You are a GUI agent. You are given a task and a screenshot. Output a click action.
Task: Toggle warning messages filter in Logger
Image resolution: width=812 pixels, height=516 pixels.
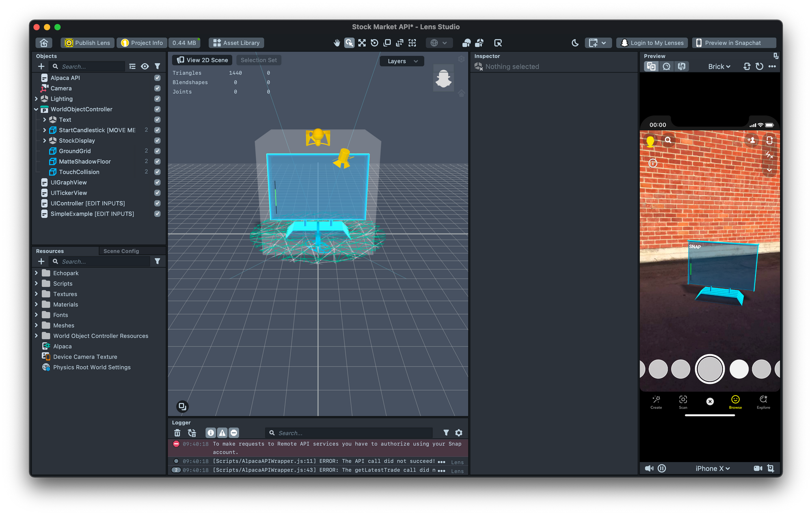[222, 433]
